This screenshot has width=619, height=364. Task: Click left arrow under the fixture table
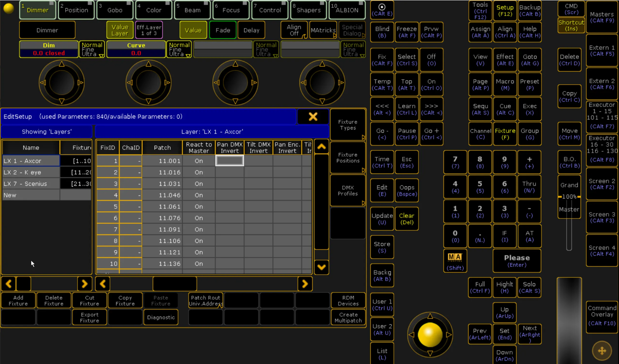[x=103, y=284]
